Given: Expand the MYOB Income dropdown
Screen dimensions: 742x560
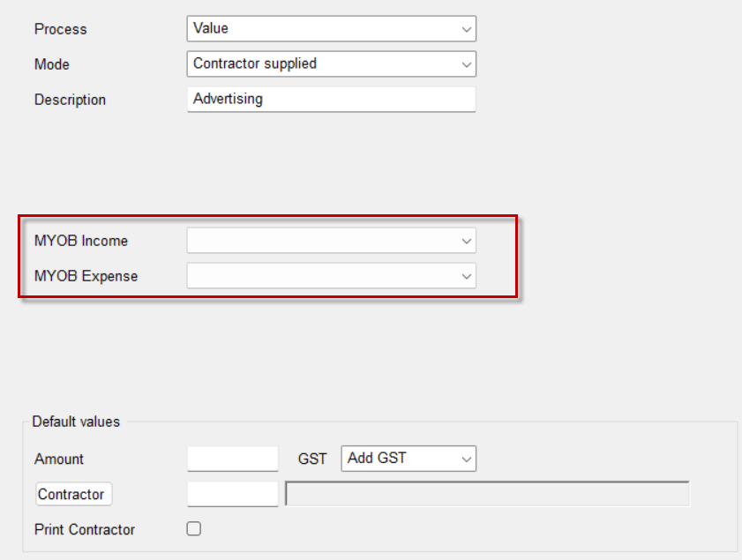Looking at the screenshot, I should (331, 241).
